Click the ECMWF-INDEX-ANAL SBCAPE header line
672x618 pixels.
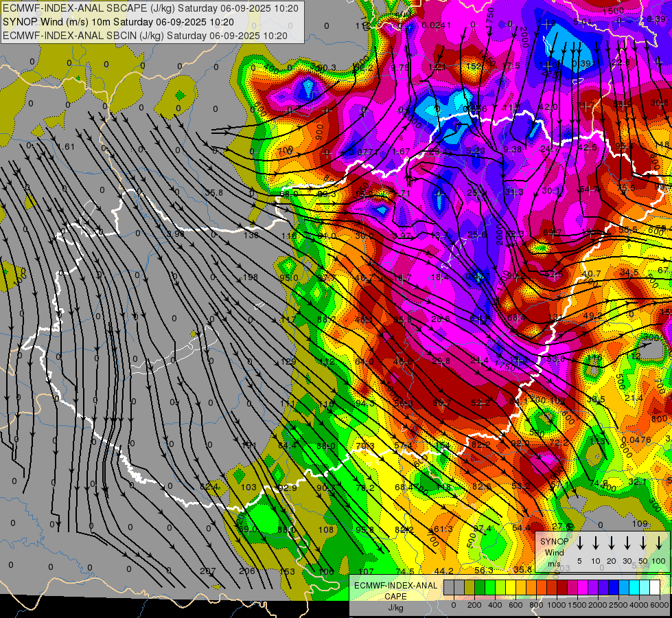(150, 8)
